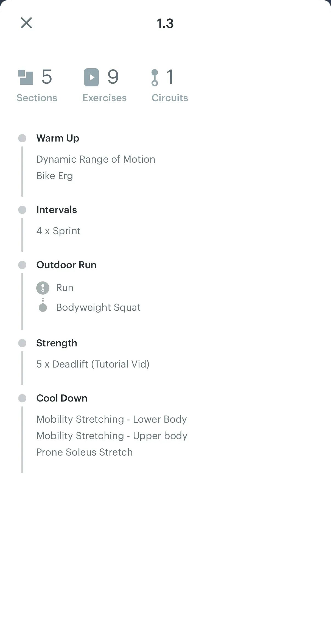This screenshot has height=644, width=331.
Task: Tap the Exercises play icon
Action: (91, 77)
